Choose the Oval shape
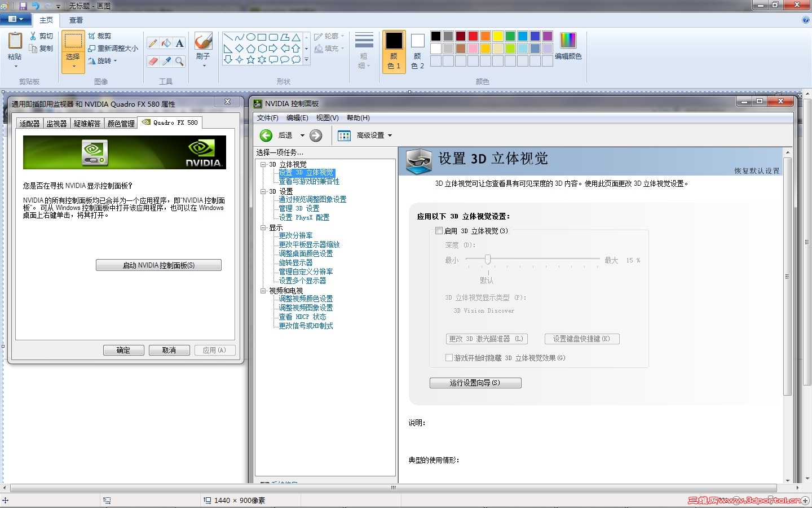Viewport: 812px width, 508px height. [250, 37]
